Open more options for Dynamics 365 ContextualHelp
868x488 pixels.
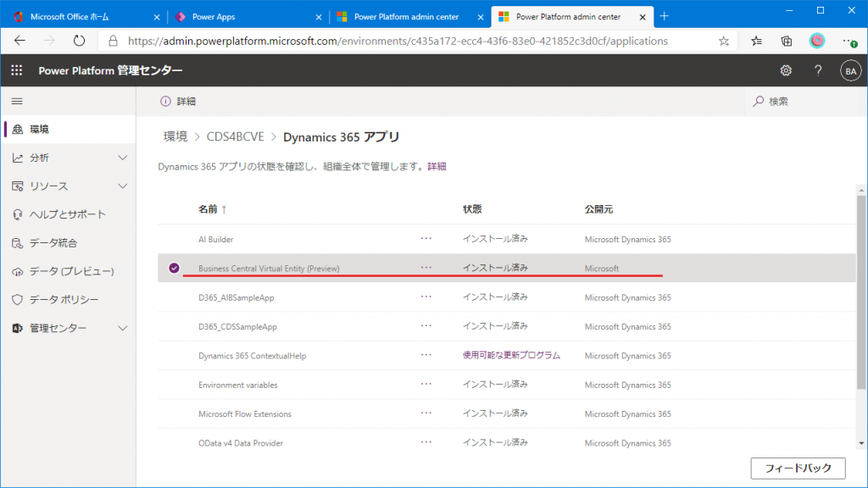[426, 355]
